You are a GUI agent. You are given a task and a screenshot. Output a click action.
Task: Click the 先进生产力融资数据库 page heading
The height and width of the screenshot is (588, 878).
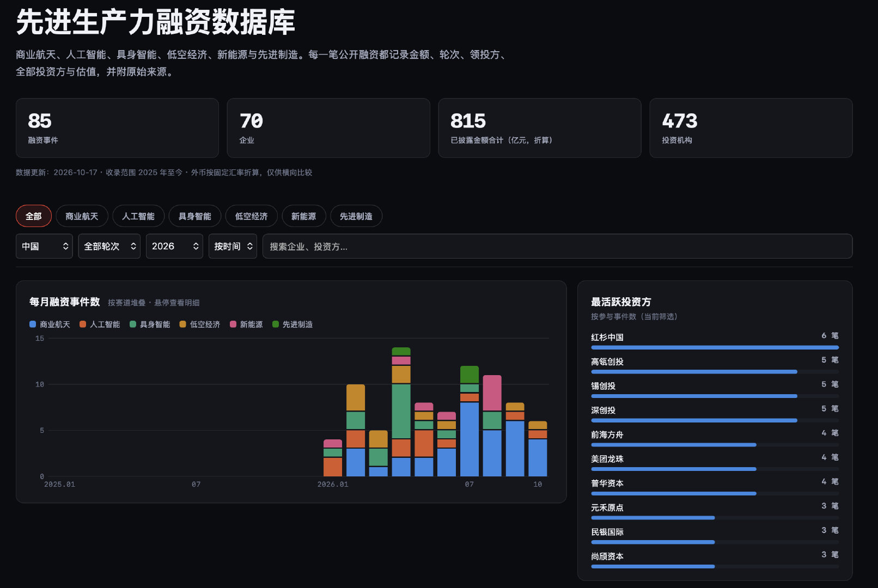[x=156, y=22]
